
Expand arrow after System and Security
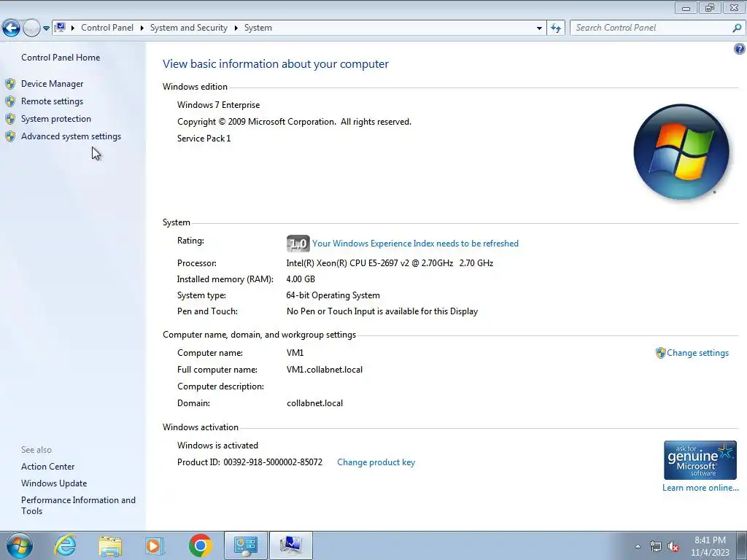point(236,28)
